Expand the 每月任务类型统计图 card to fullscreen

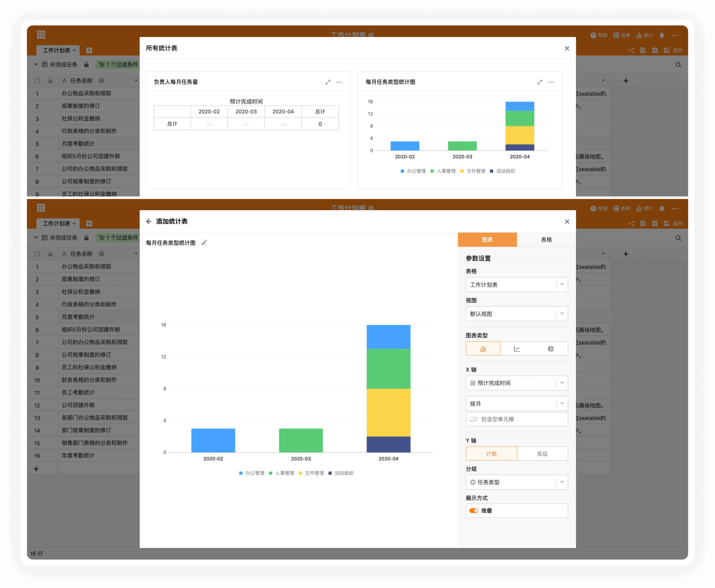point(540,82)
